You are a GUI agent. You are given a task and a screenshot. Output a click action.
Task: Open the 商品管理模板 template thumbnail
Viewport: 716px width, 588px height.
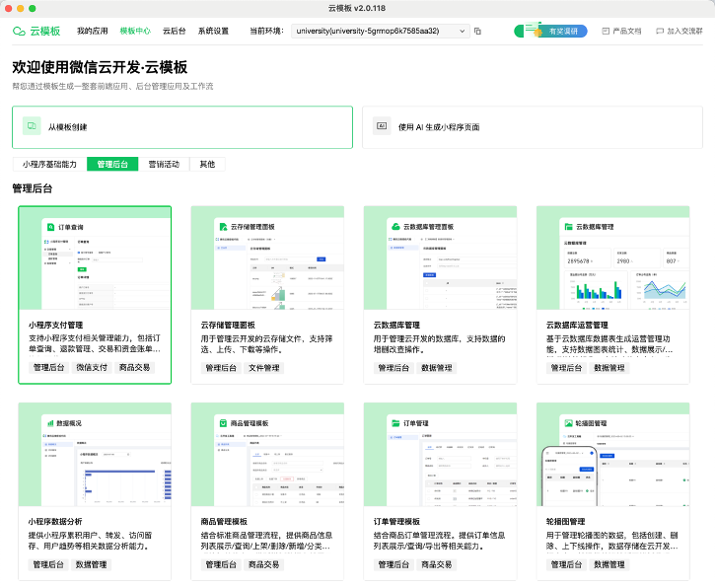[x=267, y=454]
